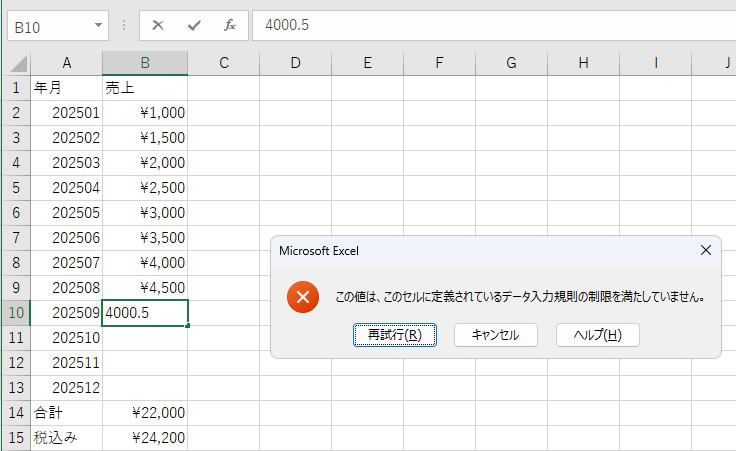Click cell containing 202505
Viewport: 736px width, 451px height.
pyautogui.click(x=67, y=213)
